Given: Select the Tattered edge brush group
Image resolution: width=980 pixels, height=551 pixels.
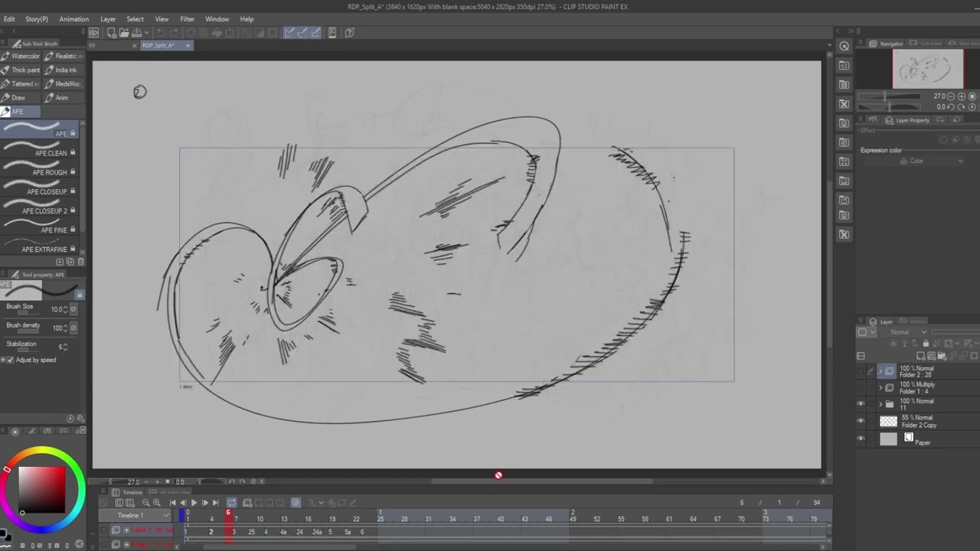Looking at the screenshot, I should point(20,83).
